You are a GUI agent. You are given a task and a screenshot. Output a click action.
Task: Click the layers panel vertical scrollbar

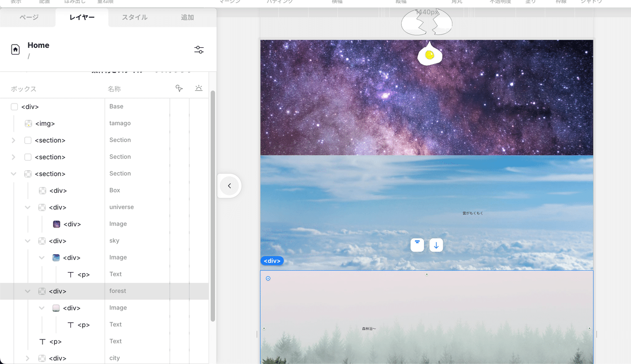[x=212, y=205]
